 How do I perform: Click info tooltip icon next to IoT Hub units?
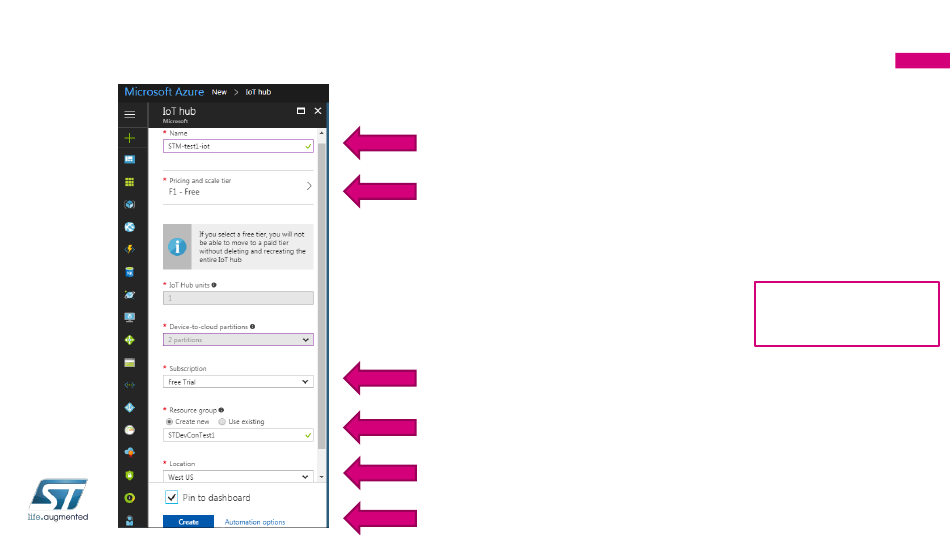point(214,285)
